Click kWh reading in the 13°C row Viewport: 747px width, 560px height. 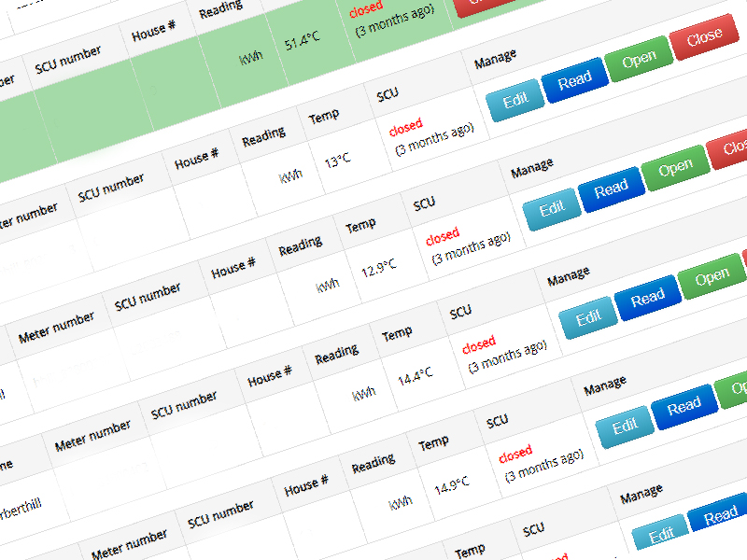[x=290, y=176]
